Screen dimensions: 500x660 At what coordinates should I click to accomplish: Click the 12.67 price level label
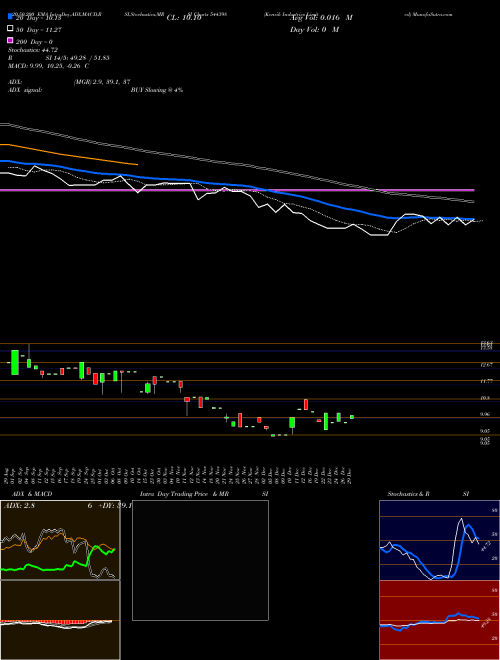487,365
